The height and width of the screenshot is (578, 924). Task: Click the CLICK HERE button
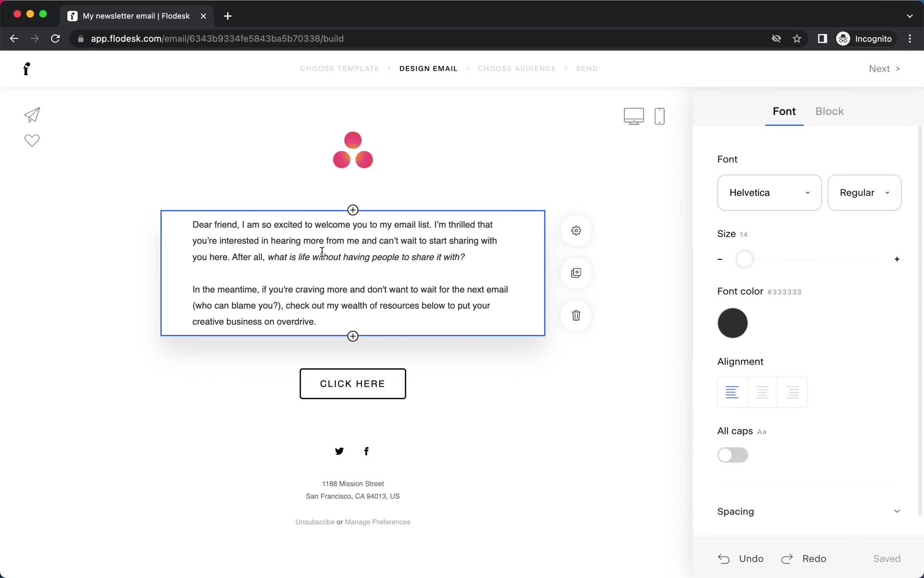point(352,383)
